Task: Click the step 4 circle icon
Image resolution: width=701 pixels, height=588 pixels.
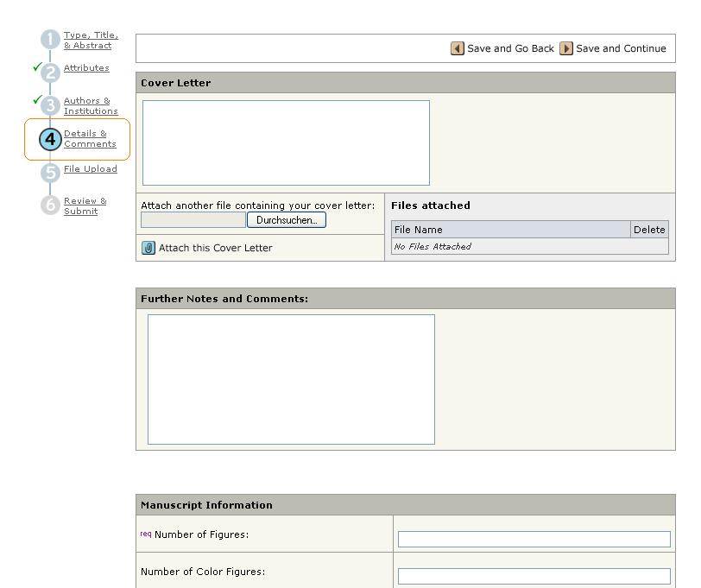Action: 50,139
